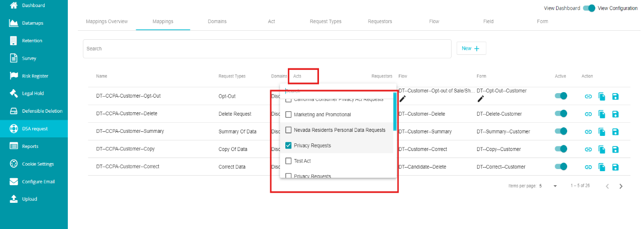Save the DT--CCPA-Customer--Summary mapping
Viewport: 644px width, 229px height.
coord(615,132)
